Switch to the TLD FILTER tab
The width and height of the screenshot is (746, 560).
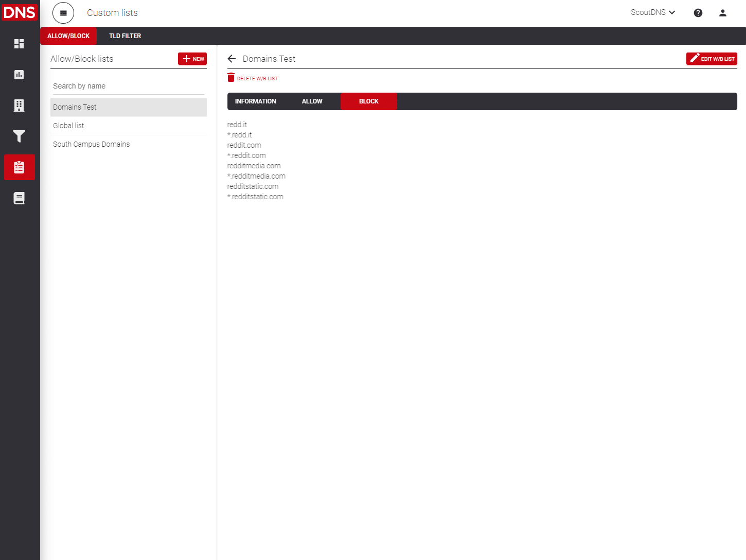125,36
